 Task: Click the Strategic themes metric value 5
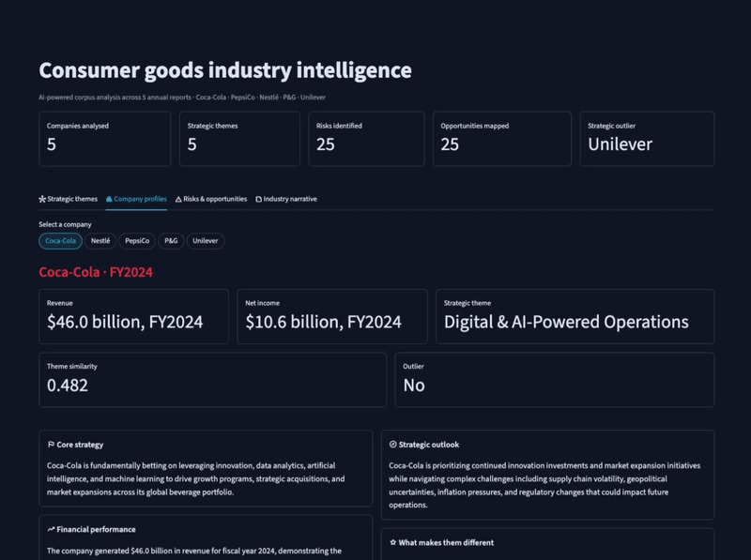click(192, 144)
